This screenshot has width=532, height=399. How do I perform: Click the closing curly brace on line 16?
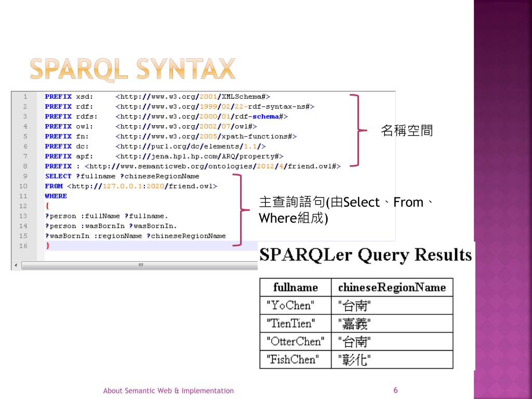48,246
